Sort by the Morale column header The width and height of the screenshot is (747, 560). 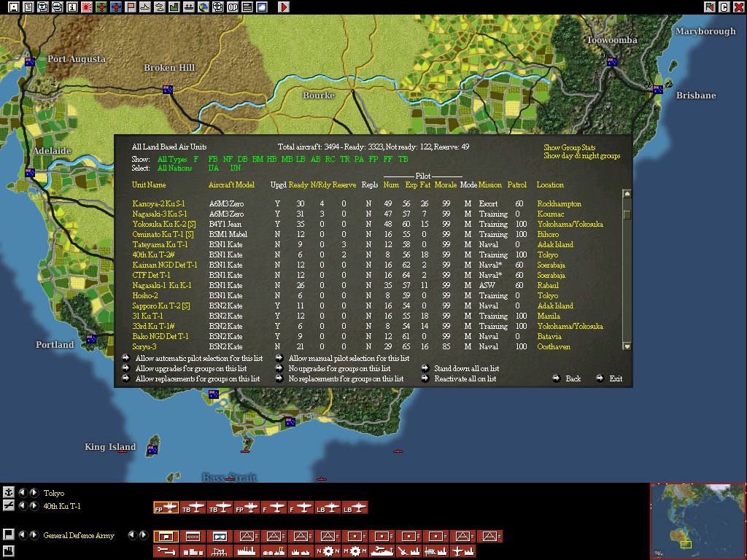point(446,184)
